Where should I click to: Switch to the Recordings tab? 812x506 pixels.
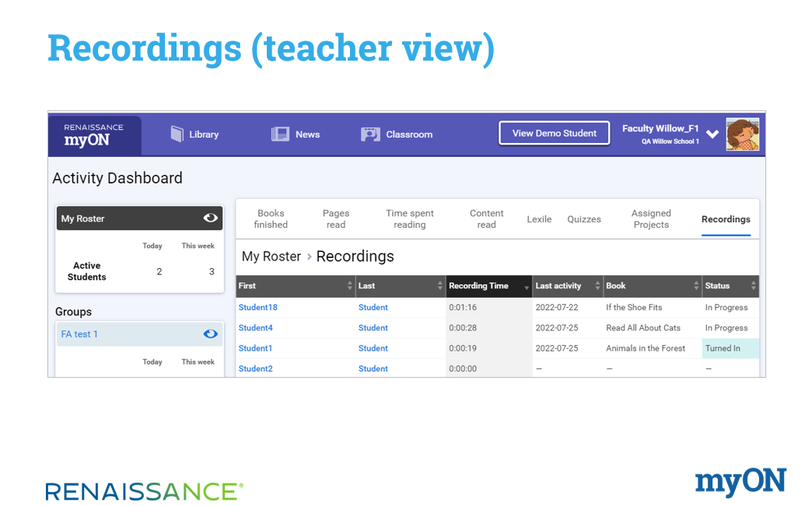[x=726, y=219]
